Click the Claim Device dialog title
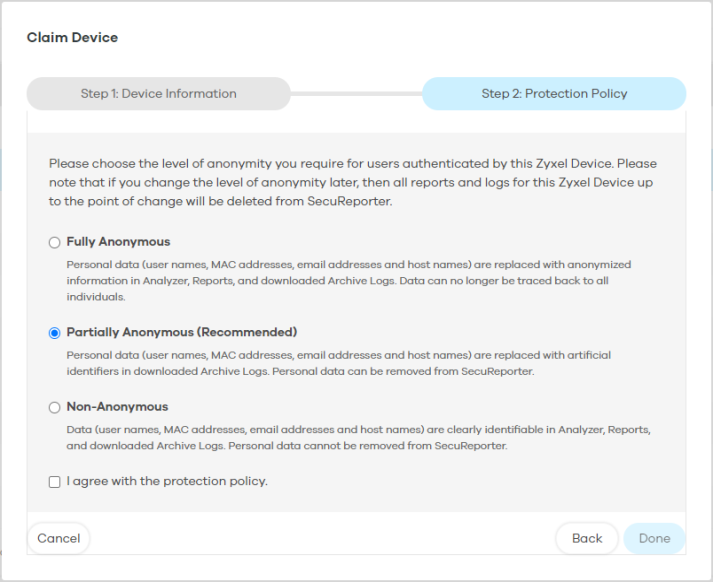Viewport: 713px width, 582px height. pos(72,37)
